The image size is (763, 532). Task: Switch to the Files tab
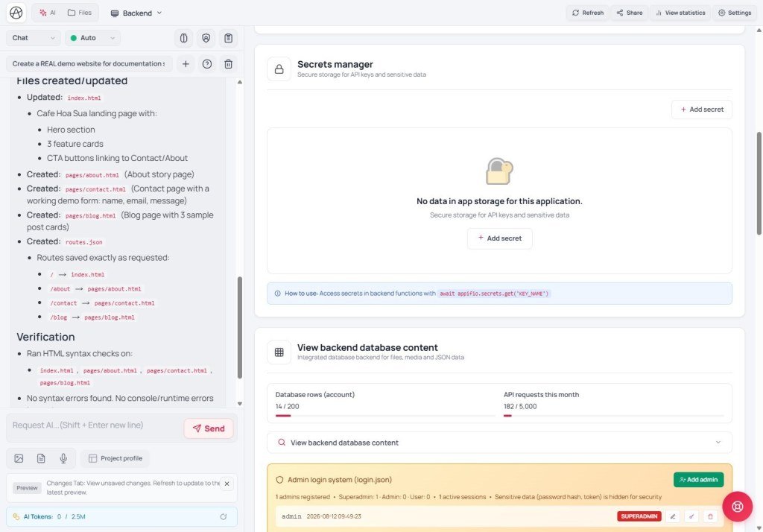[80, 13]
